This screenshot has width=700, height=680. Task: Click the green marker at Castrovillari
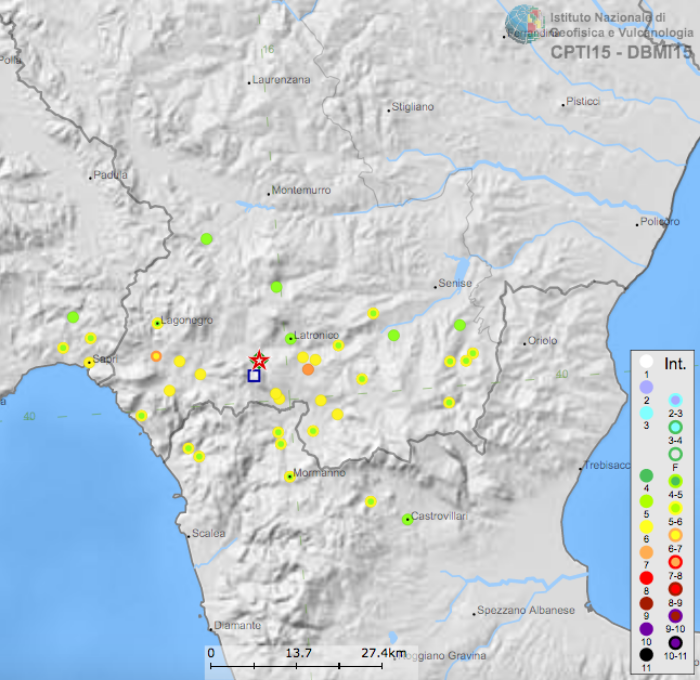tap(407, 519)
